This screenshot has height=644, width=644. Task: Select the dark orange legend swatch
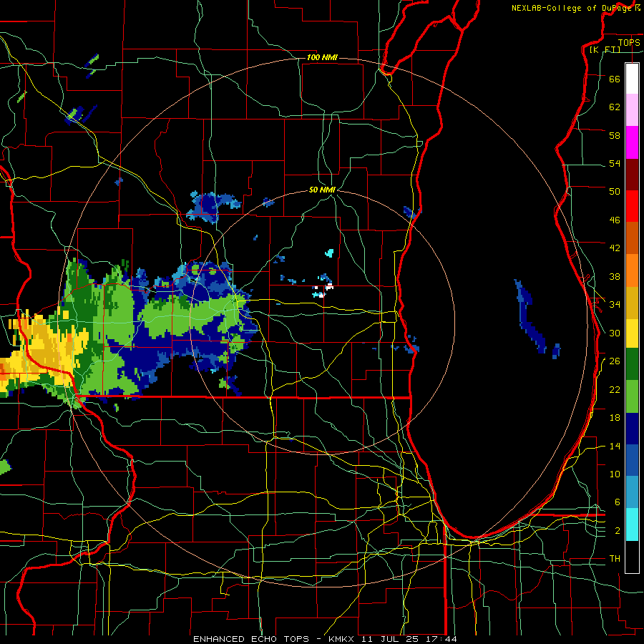pos(632,238)
